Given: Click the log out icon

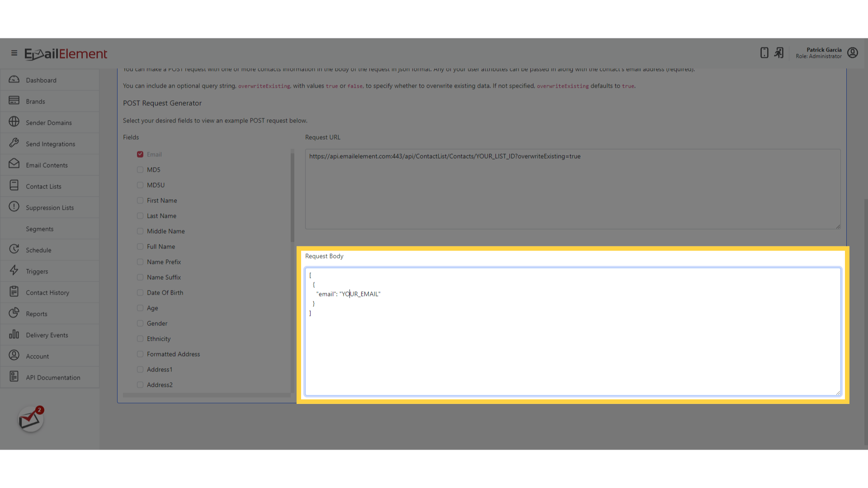Looking at the screenshot, I should (x=778, y=53).
